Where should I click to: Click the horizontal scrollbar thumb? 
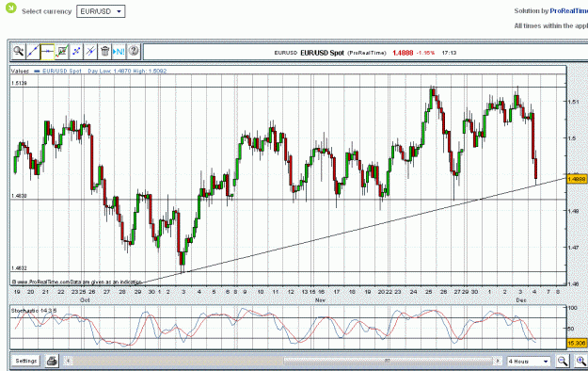pos(388,361)
